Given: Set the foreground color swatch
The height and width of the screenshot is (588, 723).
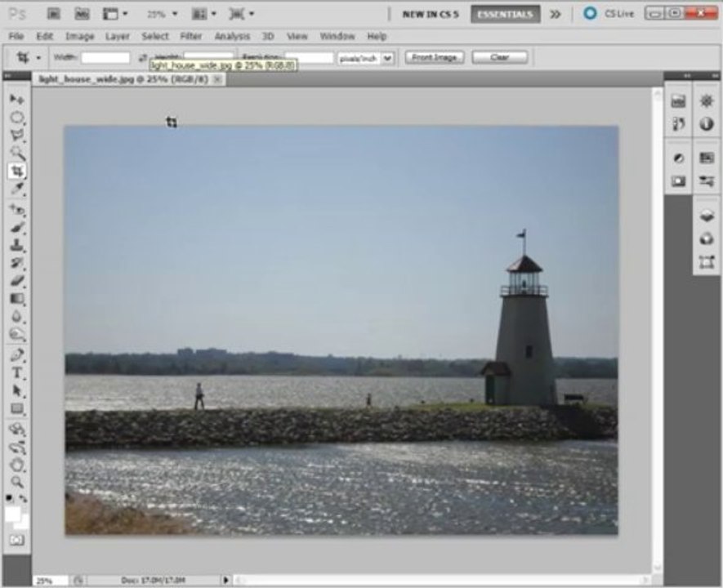Looking at the screenshot, I should point(13,514).
